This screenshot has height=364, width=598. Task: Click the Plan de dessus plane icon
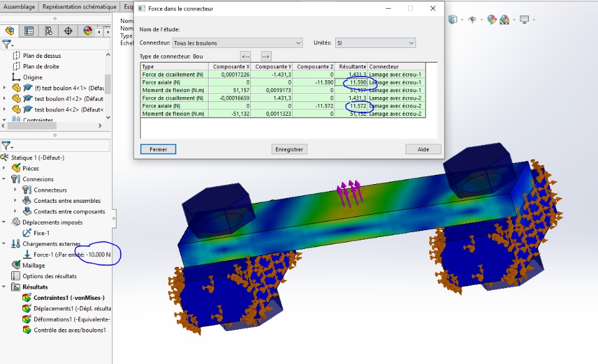tap(16, 55)
